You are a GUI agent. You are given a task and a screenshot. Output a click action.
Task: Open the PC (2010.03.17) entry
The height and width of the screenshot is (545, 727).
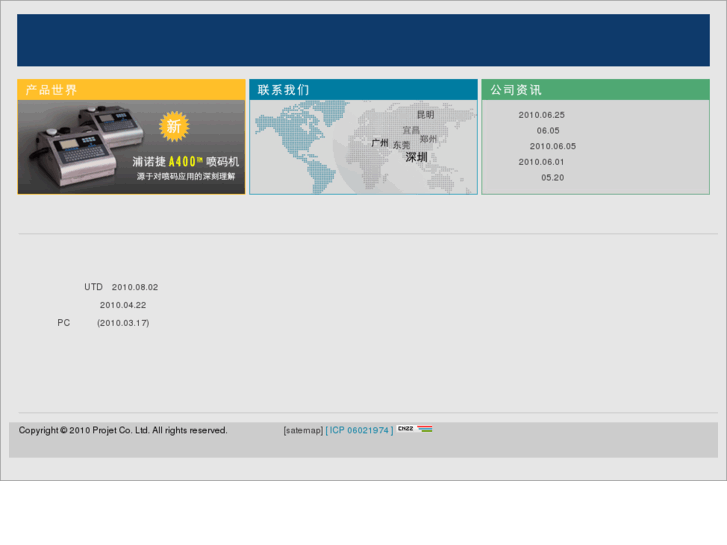coord(103,323)
